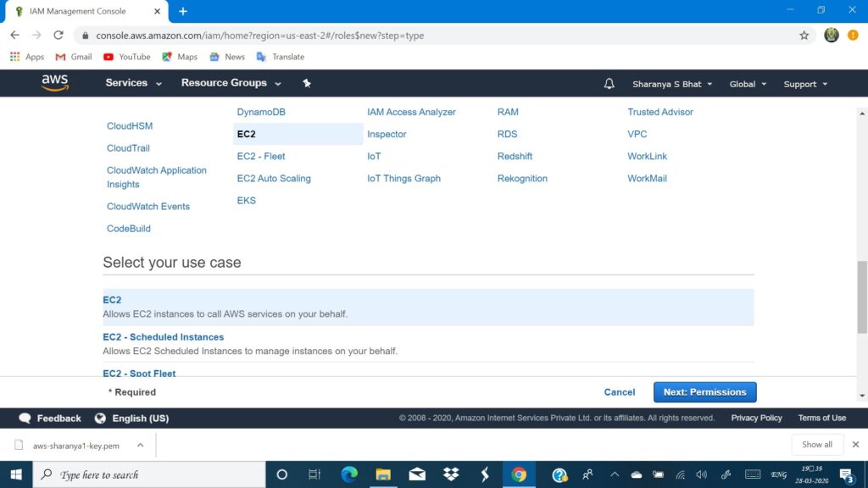The height and width of the screenshot is (488, 868).
Task: Select the Redshift service
Action: tap(515, 156)
